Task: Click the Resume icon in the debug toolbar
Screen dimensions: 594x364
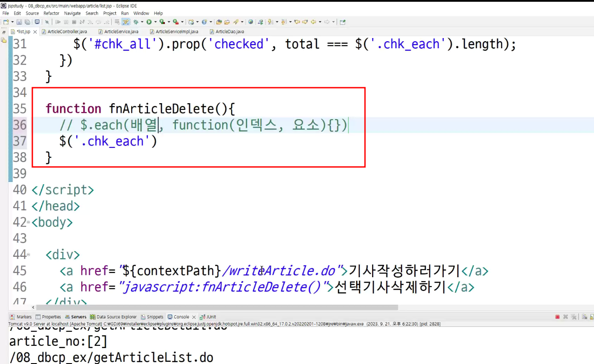Action: (58, 22)
